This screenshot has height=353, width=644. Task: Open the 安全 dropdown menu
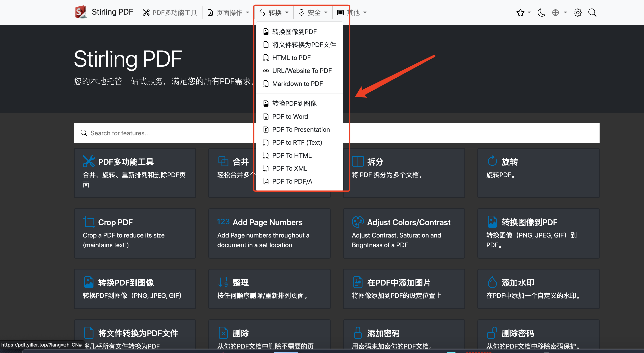coord(313,13)
